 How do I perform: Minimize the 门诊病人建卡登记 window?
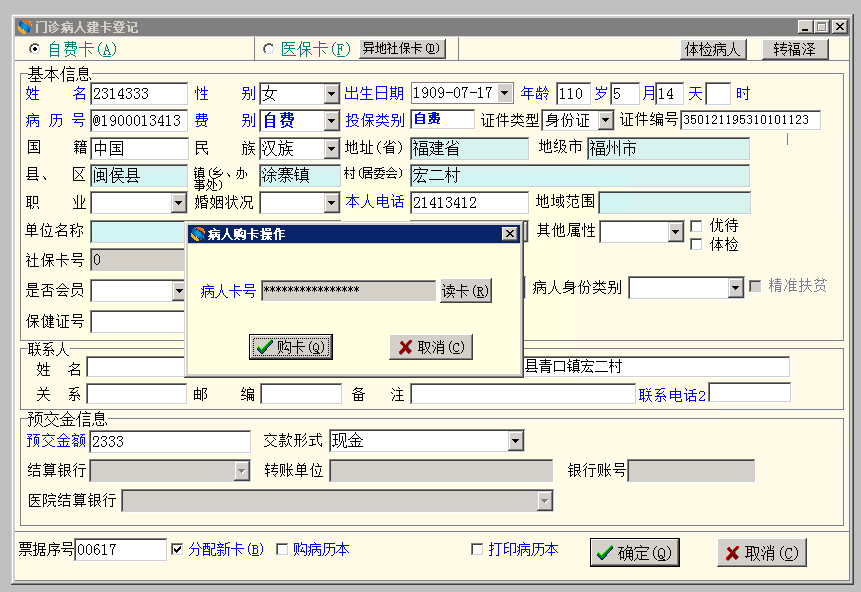tap(805, 26)
